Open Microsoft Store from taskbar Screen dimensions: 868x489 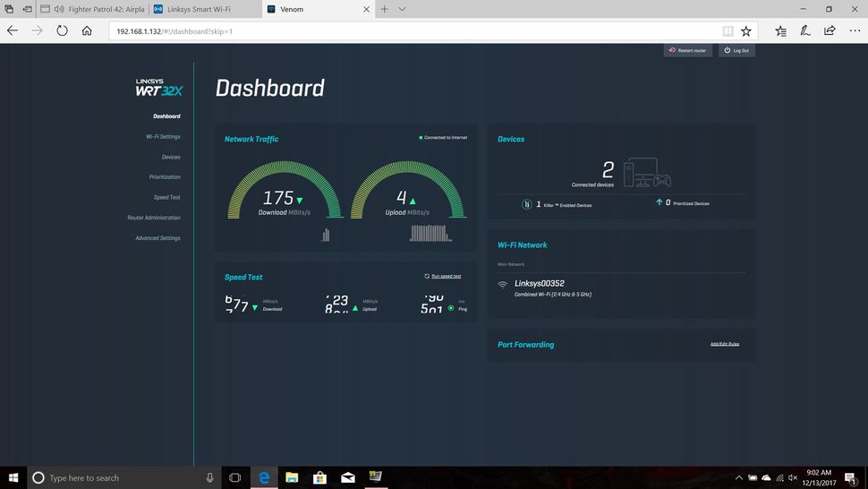click(x=319, y=477)
